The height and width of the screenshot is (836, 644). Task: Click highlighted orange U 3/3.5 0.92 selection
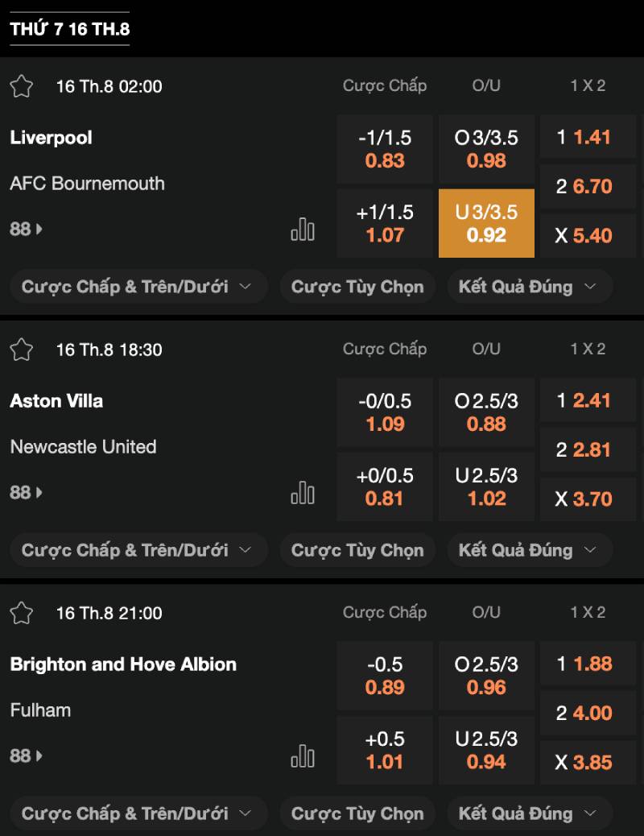486,224
